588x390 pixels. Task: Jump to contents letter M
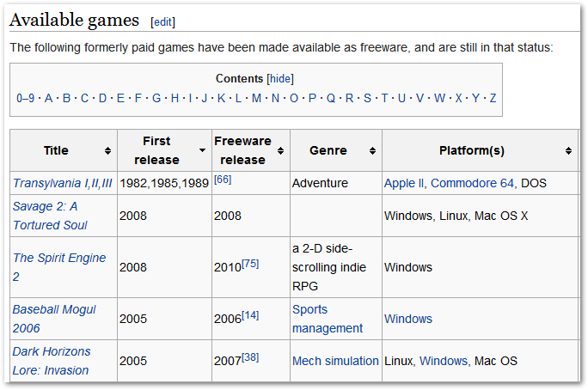(x=256, y=98)
